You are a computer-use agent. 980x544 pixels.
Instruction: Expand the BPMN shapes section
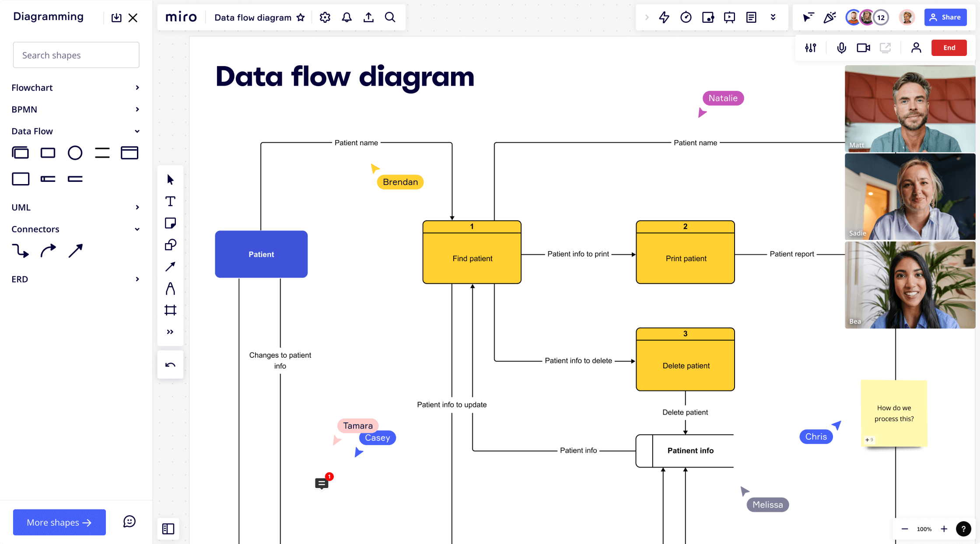click(x=76, y=109)
